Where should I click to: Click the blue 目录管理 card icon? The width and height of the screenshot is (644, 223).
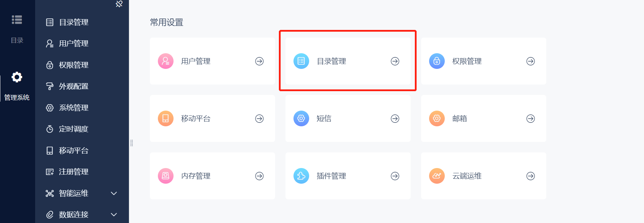coord(301,61)
